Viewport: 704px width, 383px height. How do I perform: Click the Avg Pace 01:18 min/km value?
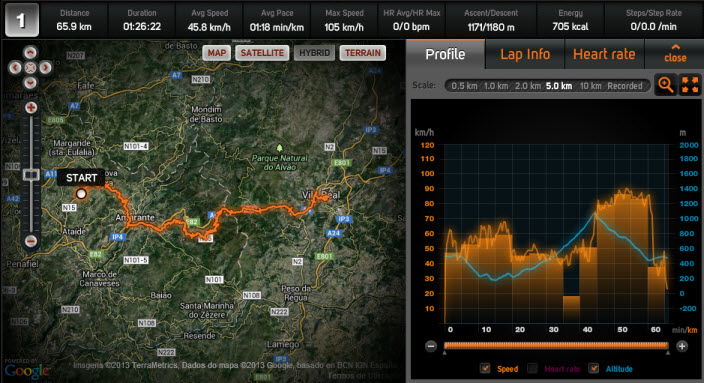pyautogui.click(x=277, y=27)
